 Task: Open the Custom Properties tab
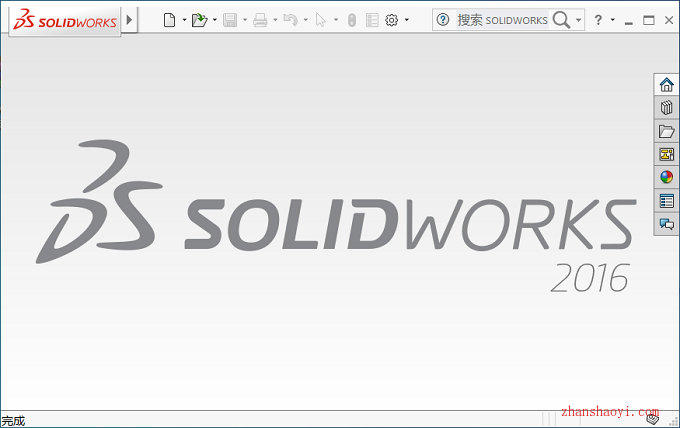667,201
